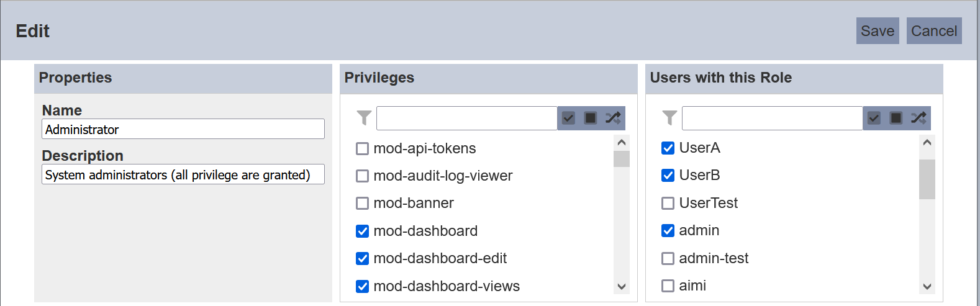This screenshot has height=306, width=980.
Task: Deselect all users with square icon
Action: click(x=896, y=118)
